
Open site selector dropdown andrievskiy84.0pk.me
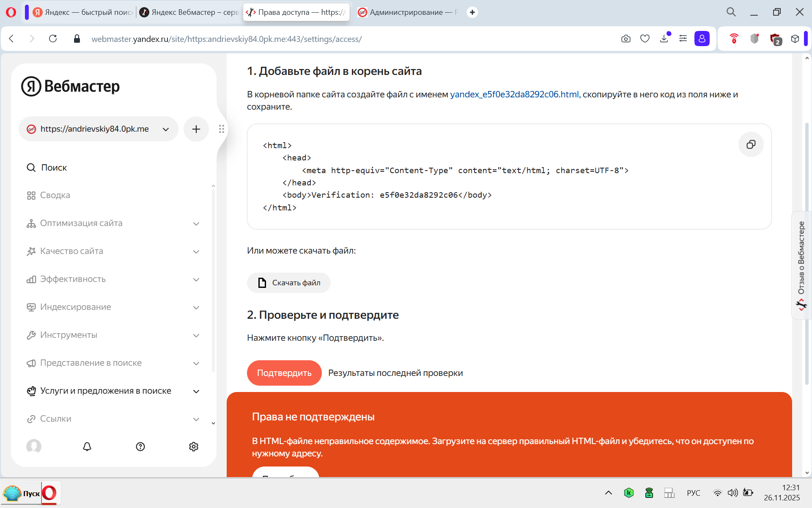98,129
